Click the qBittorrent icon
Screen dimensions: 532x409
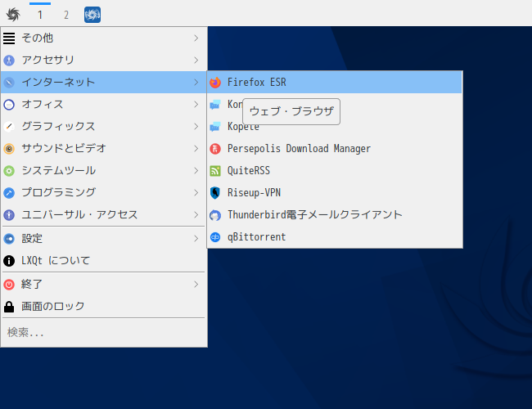tap(215, 237)
